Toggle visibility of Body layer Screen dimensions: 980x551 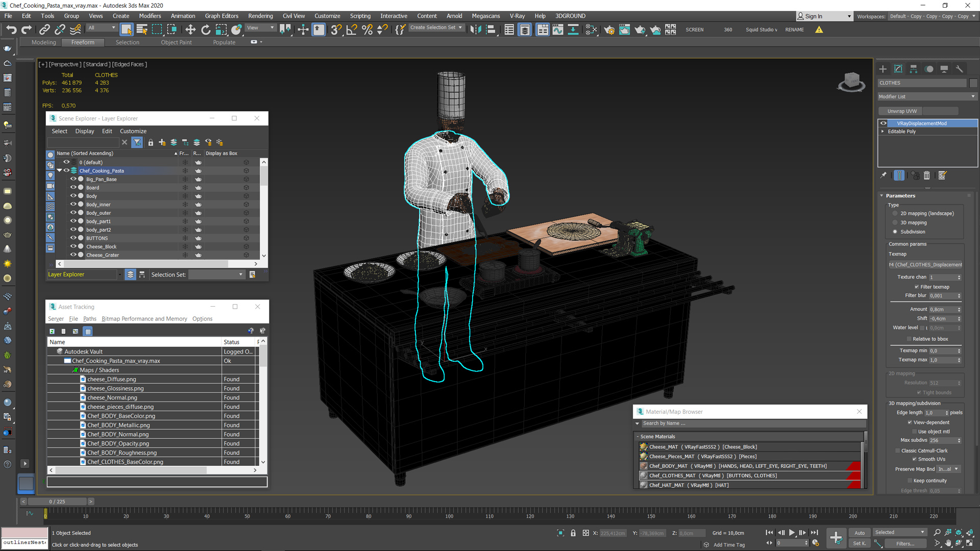[x=73, y=196]
